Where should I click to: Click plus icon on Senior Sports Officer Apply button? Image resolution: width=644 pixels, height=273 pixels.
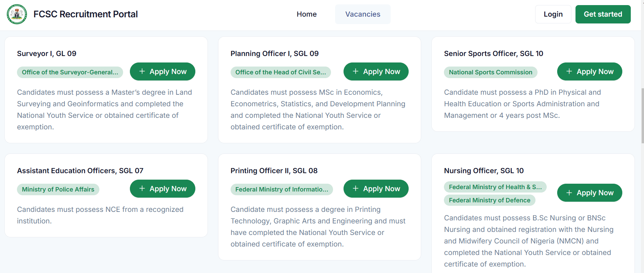(x=569, y=71)
